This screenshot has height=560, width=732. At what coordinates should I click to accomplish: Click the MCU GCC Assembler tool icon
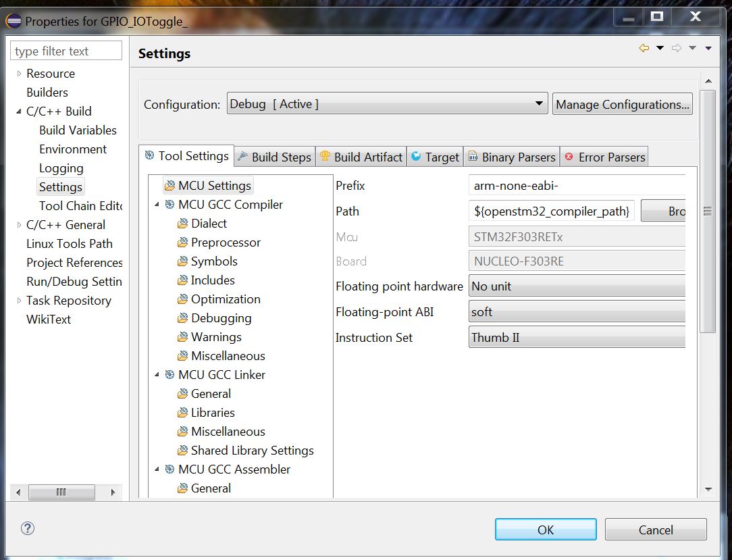pos(170,469)
